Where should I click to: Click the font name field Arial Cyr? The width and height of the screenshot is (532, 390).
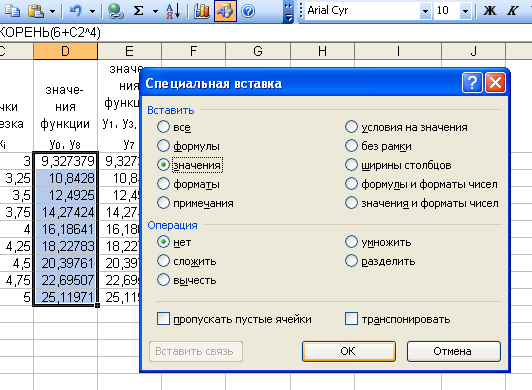362,11
